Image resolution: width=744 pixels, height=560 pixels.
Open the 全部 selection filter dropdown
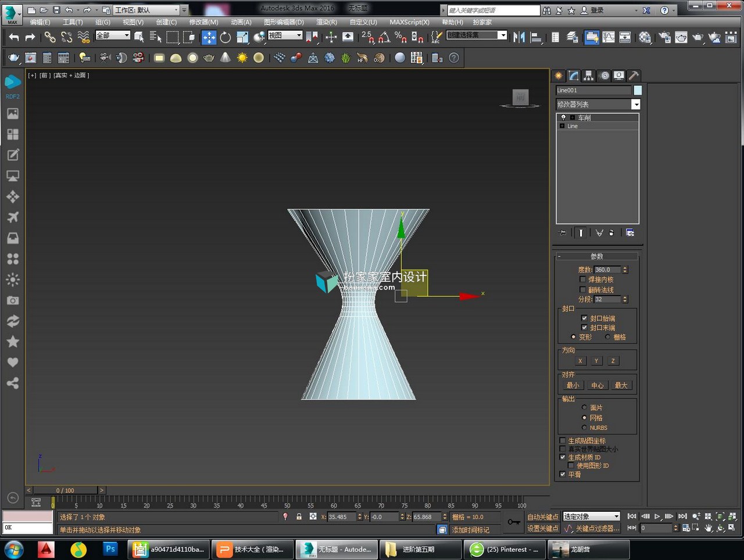[x=113, y=35]
